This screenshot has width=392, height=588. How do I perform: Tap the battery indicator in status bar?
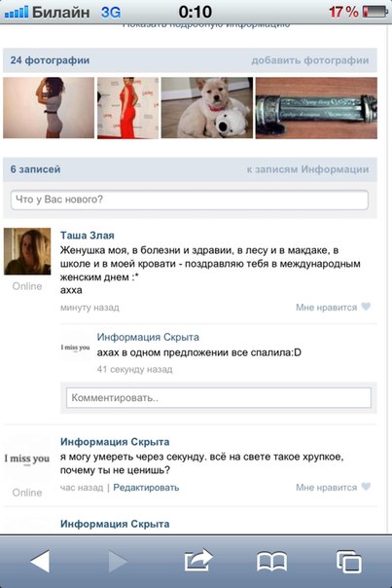(x=374, y=12)
